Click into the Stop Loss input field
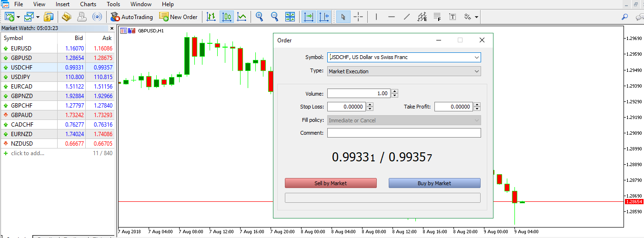 347,107
